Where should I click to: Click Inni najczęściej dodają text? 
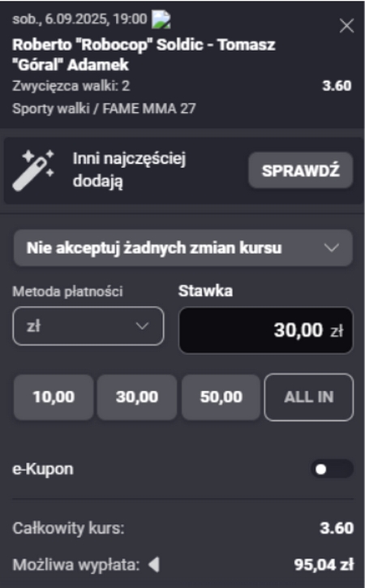pos(129,170)
